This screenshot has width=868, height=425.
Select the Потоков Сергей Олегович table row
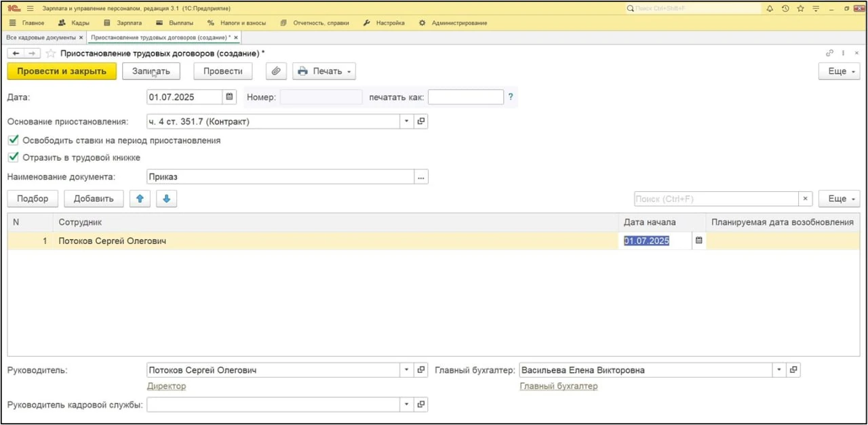tap(434, 241)
